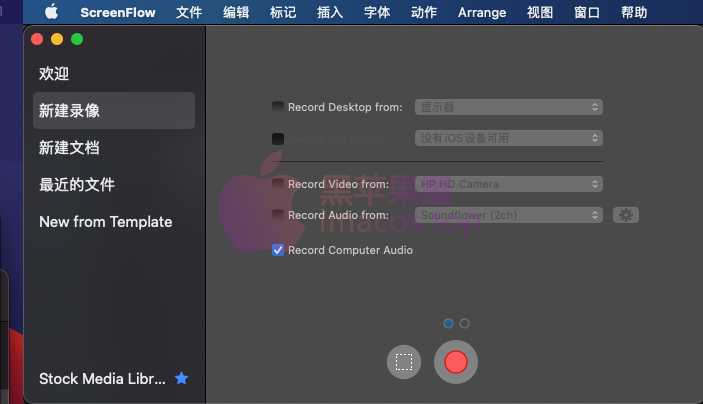Open the 动作 menu
The width and height of the screenshot is (703, 404).
(x=424, y=13)
